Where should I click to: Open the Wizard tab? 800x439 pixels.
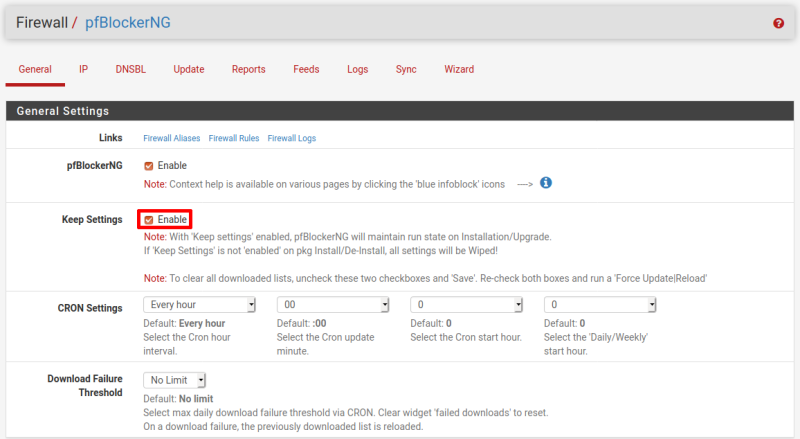[x=459, y=69]
